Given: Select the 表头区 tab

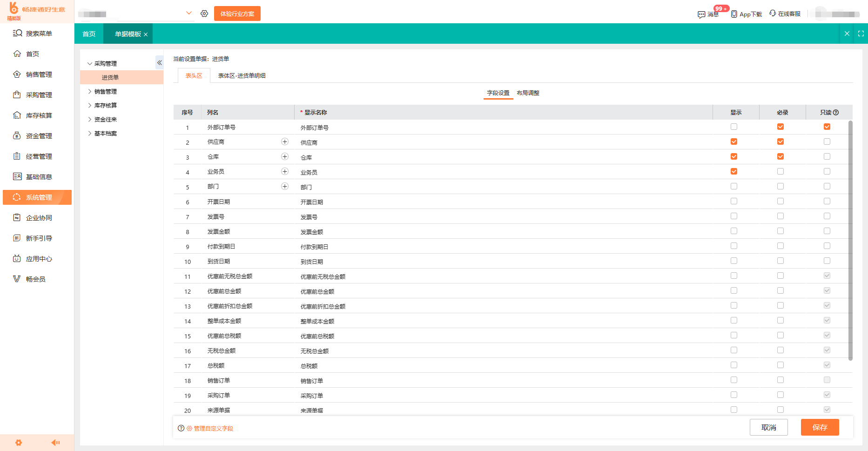Looking at the screenshot, I should click(194, 75).
